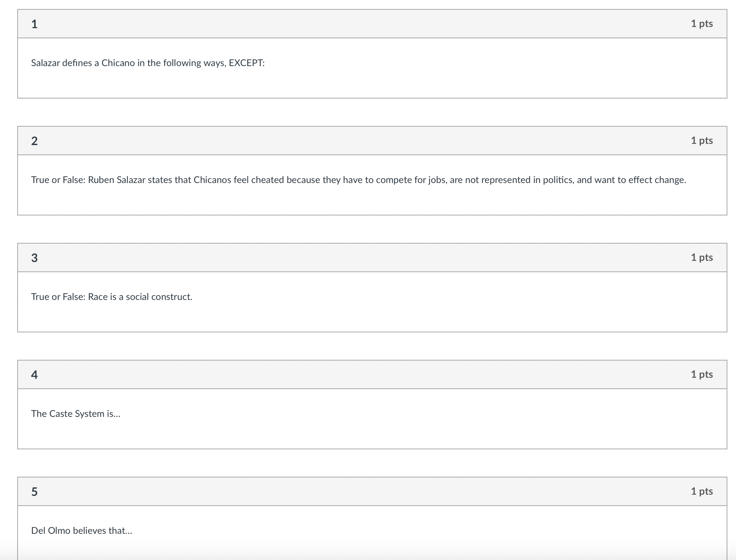The width and height of the screenshot is (736, 560).
Task: Click the middle of question 5's gray header bar
Action: tap(372, 492)
